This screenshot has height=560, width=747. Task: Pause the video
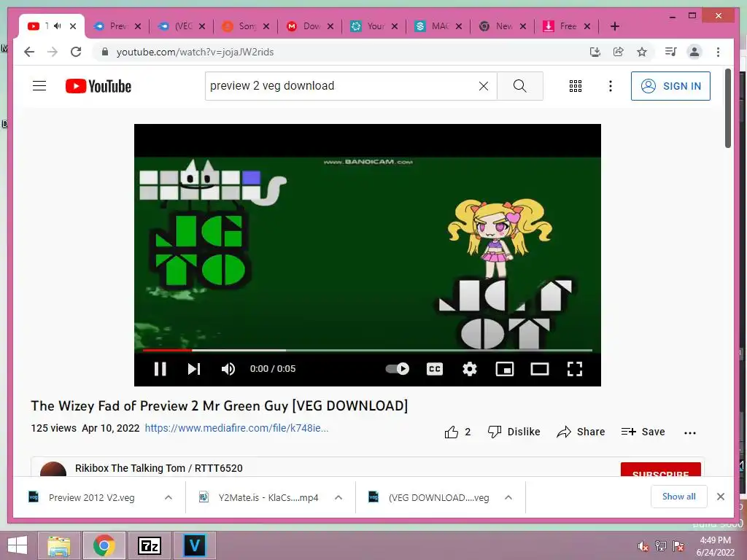160,368
